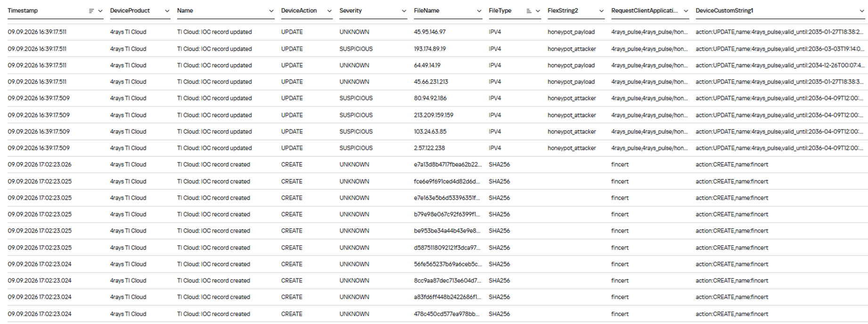Screen dimensions: 868x324
Task: Click the hash starting with a83fd6ff448b
Action: tap(447, 298)
